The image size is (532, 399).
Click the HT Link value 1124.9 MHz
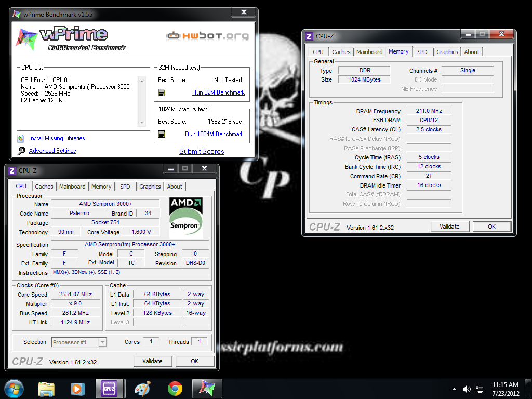[75, 322]
